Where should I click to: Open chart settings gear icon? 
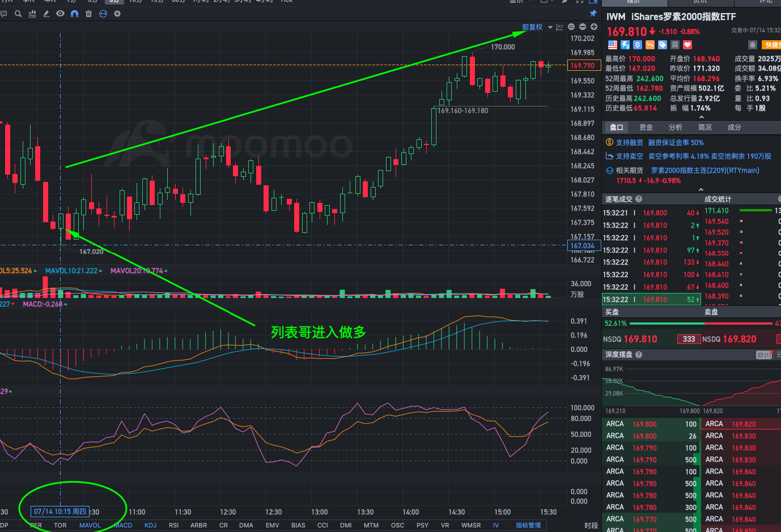(117, 14)
